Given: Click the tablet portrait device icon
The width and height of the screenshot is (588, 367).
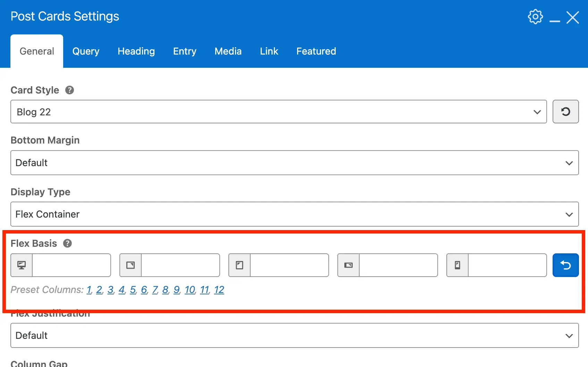Looking at the screenshot, I should 240,265.
